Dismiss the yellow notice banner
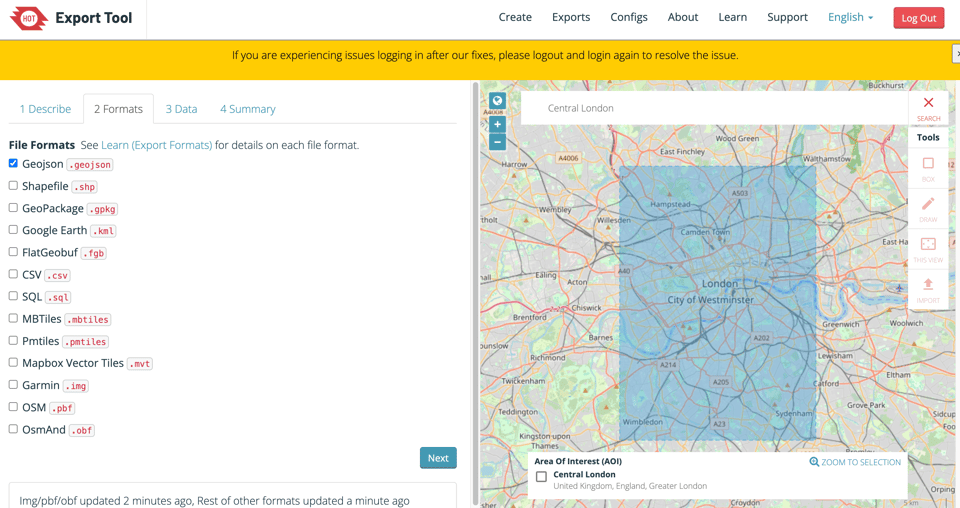Screen dimensions: 960x508 click(x=956, y=54)
